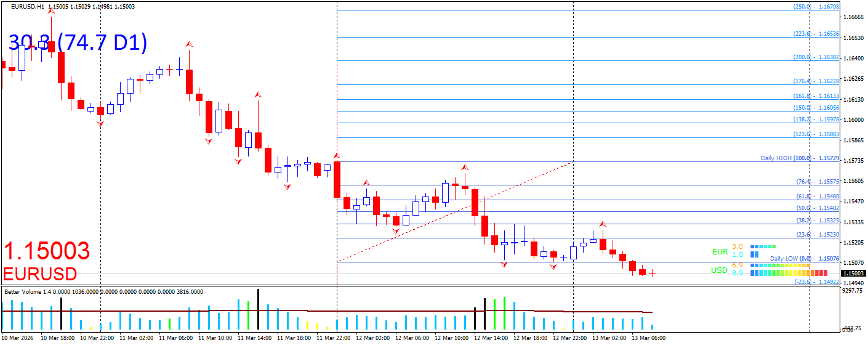Click the "12 Mar 22:00" time axis label
The height and width of the screenshot is (345, 868).
tap(569, 338)
